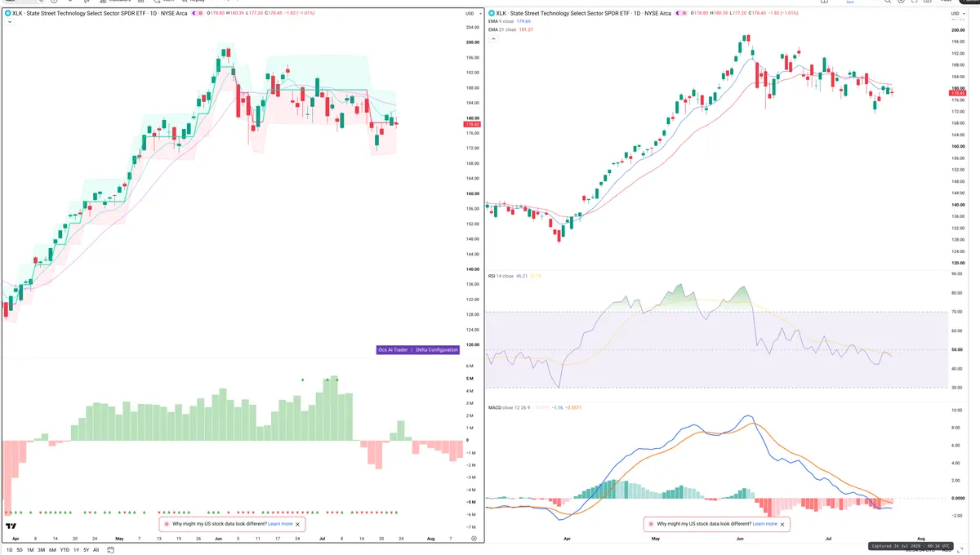Open Delta Configuration button
The image size is (980, 555).
point(436,350)
